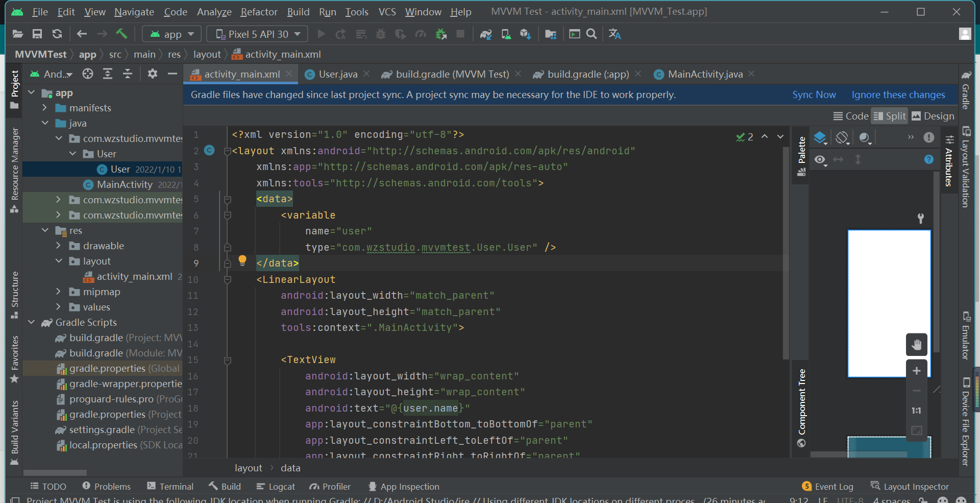Expand the manifests folder in project tree
Screen dimensions: 980x503
click(44, 108)
